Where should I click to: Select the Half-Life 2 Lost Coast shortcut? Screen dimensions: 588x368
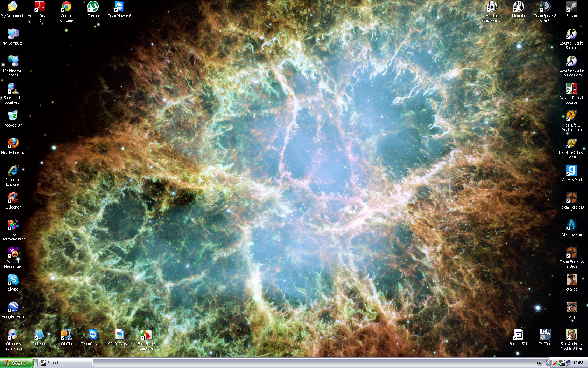point(572,148)
